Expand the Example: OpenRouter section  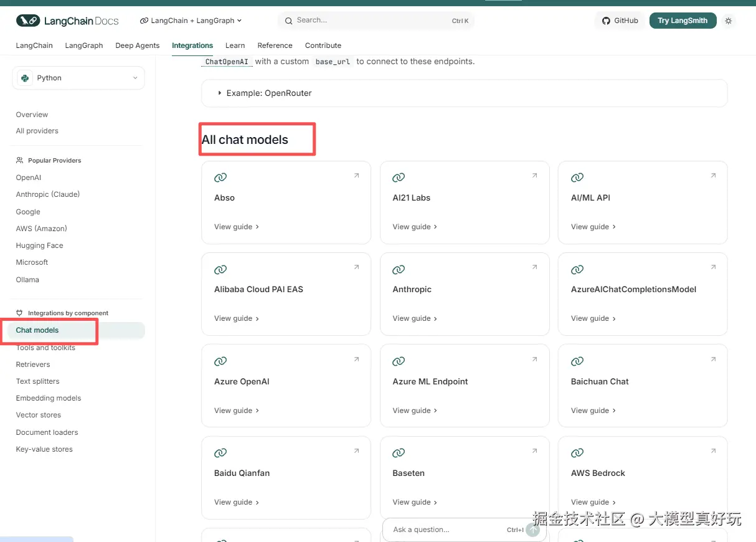click(464, 93)
